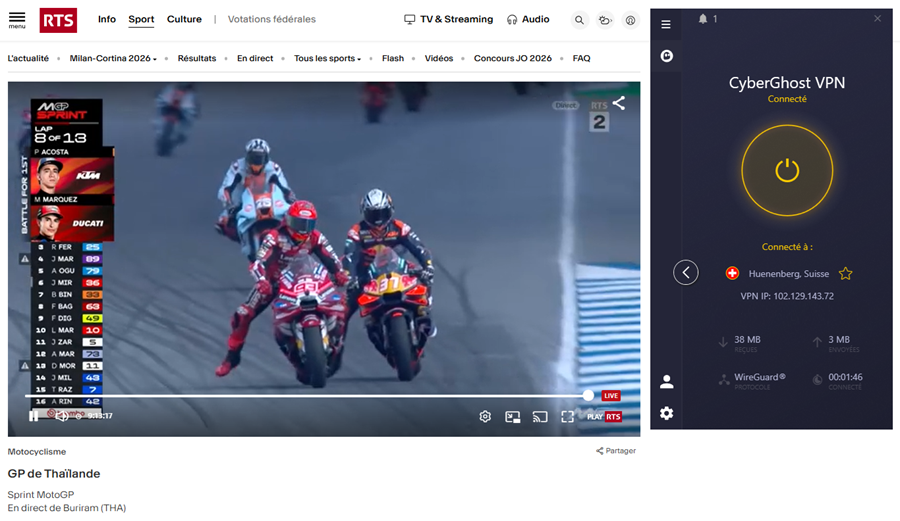The image size is (900, 521).
Task: Open CyberGhost notifications bell
Action: [x=703, y=19]
